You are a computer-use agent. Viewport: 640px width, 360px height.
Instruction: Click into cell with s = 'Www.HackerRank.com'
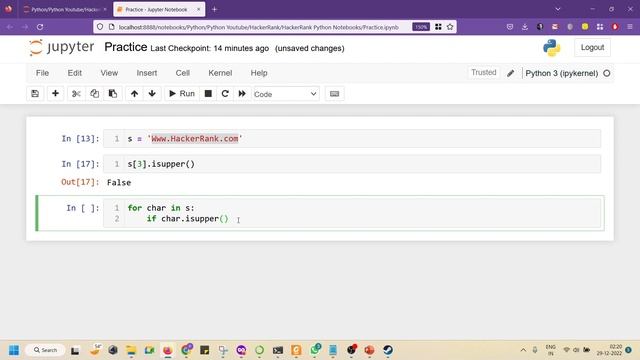click(x=352, y=139)
